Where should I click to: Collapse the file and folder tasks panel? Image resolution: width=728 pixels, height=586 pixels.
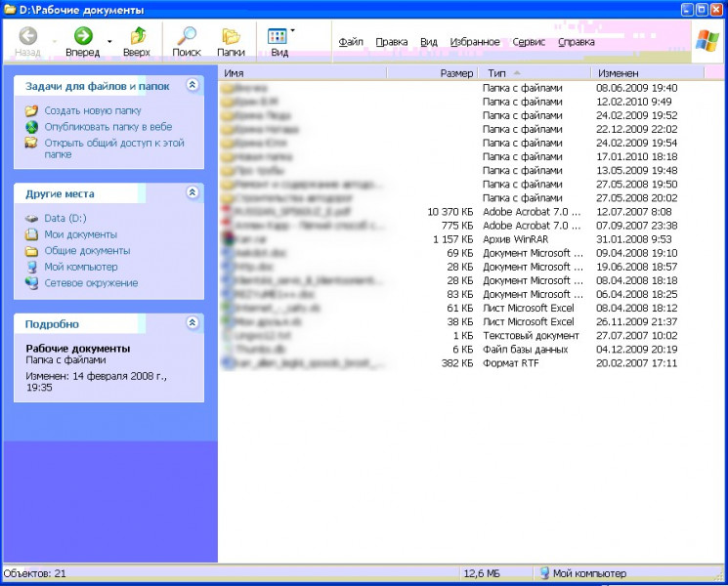tap(193, 85)
